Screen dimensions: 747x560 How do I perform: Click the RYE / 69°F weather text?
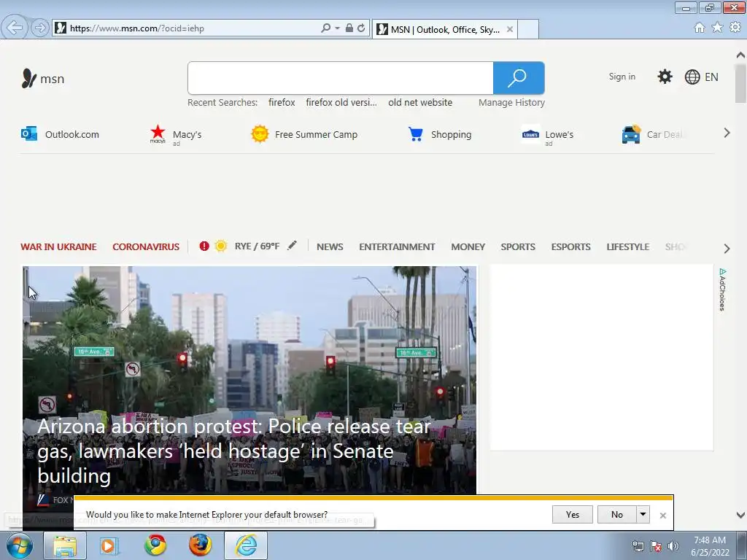257,246
